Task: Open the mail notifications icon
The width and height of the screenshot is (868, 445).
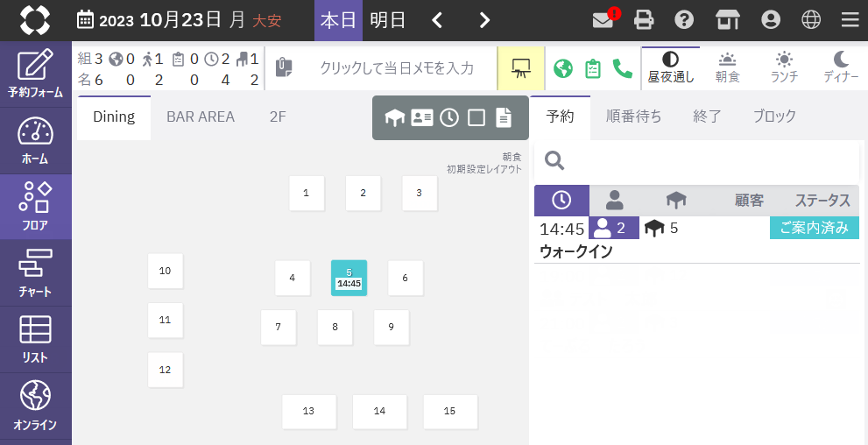Action: pyautogui.click(x=603, y=20)
